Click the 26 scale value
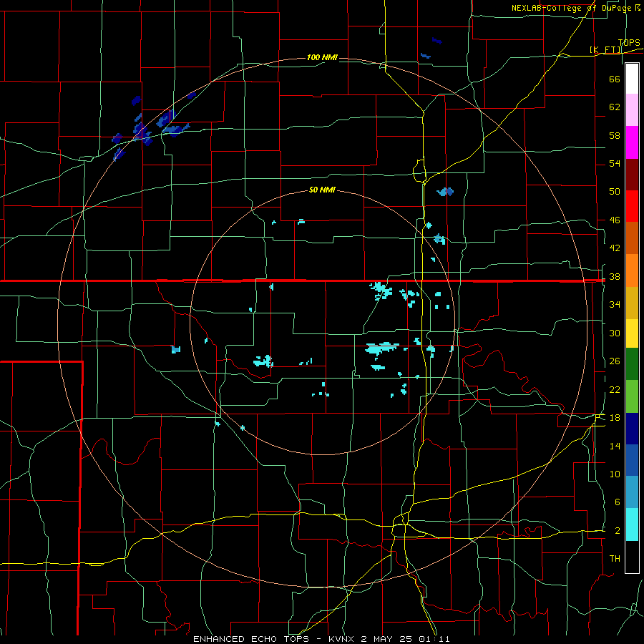Screen dimensions: 644x644 pyautogui.click(x=615, y=361)
